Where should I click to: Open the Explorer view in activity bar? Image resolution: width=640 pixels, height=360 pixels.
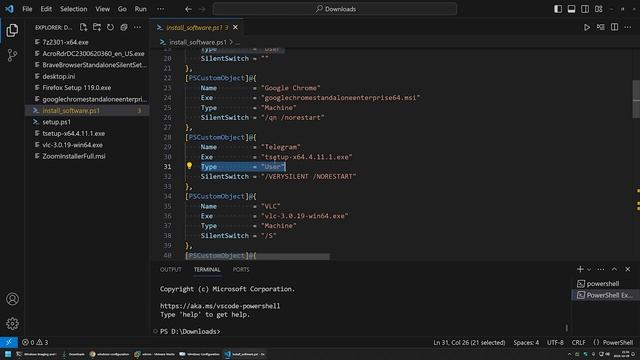click(12, 30)
